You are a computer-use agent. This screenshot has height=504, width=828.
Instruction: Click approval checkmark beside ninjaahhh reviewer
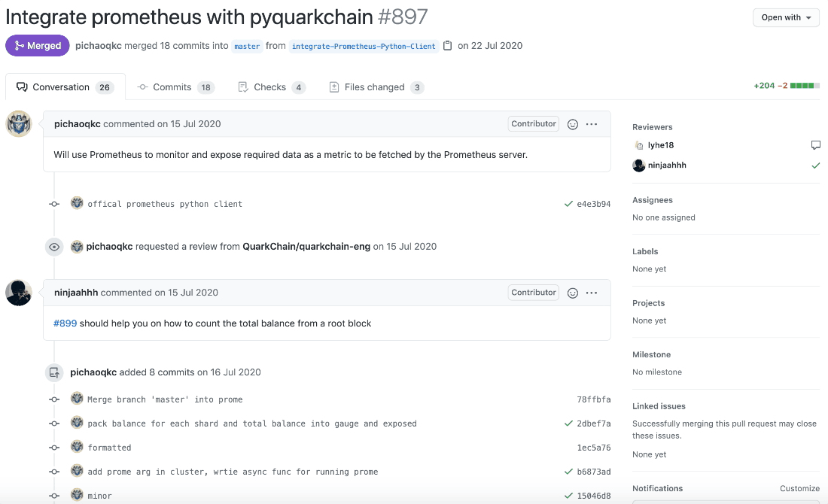point(816,165)
